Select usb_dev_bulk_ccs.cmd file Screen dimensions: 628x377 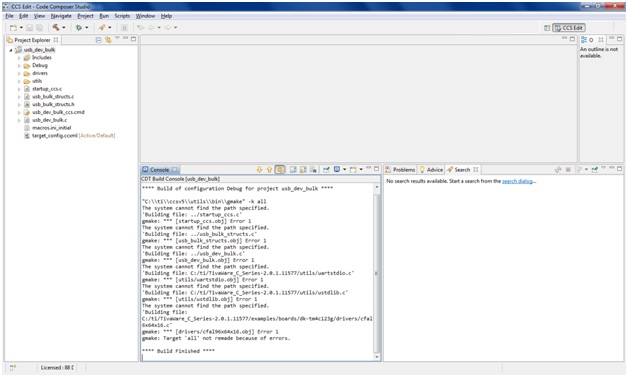[58, 112]
